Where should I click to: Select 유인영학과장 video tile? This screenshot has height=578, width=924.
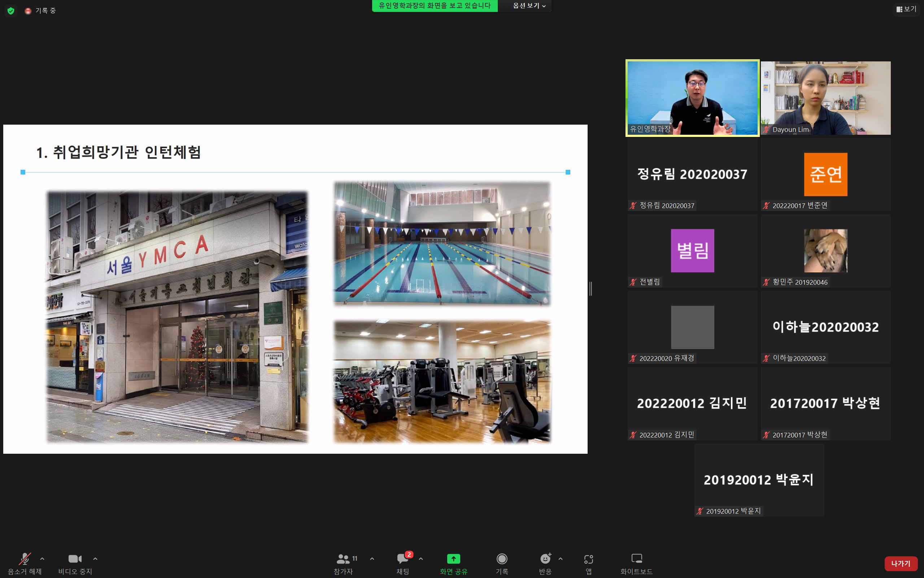click(692, 98)
